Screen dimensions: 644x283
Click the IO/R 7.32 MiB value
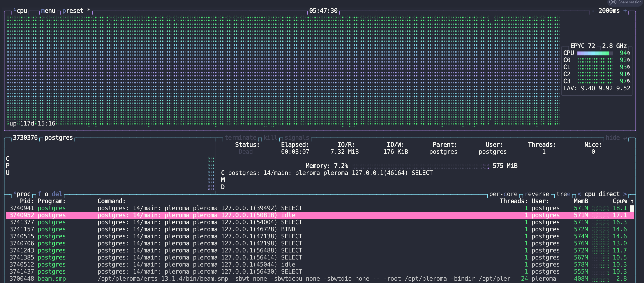pos(345,152)
